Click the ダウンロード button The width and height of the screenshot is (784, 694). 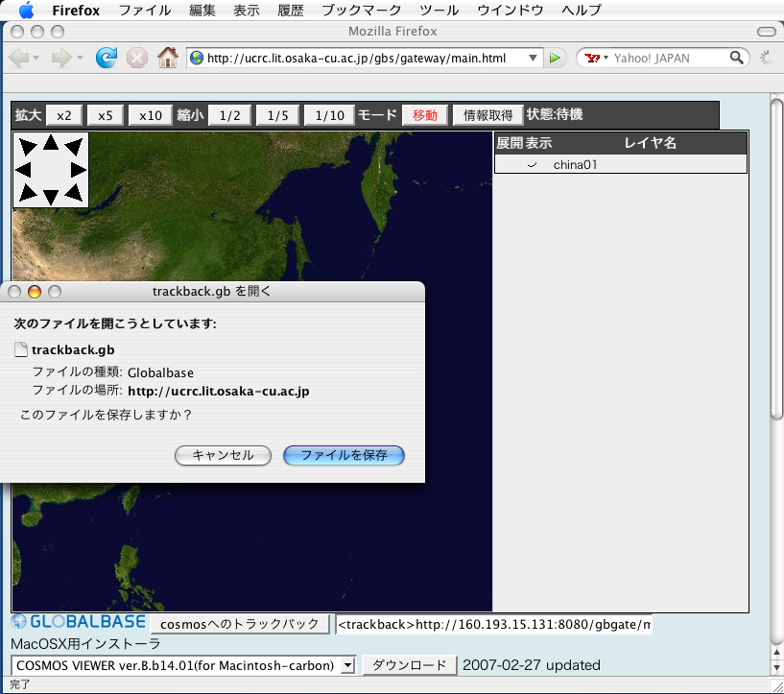pos(410,665)
